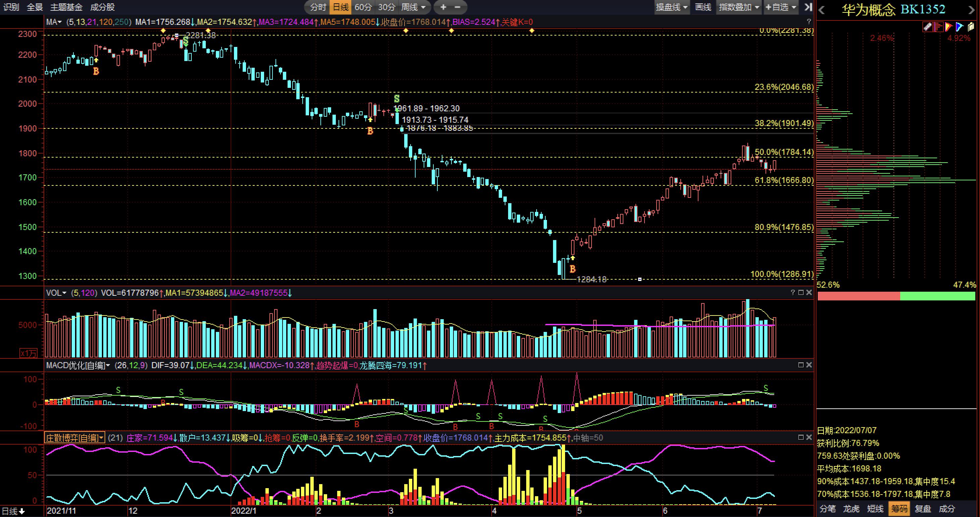
Task: Click the 画线 drawing button
Action: 703,7
